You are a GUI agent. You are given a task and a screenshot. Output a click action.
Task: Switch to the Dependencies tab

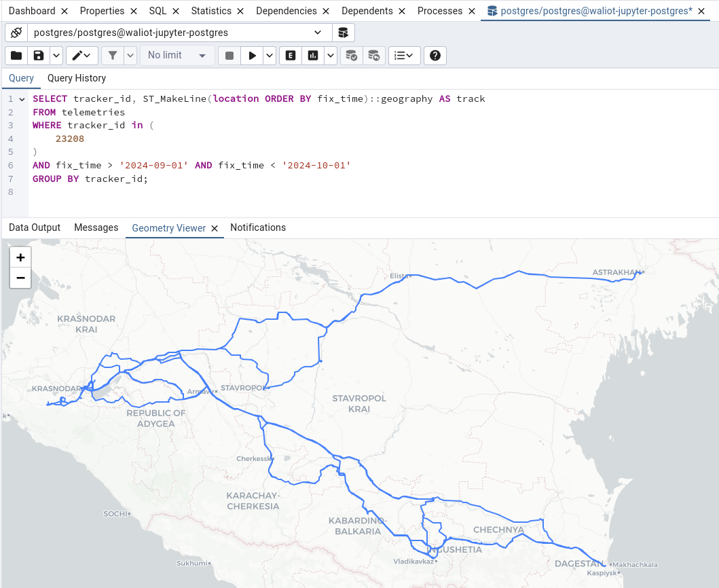tap(286, 11)
